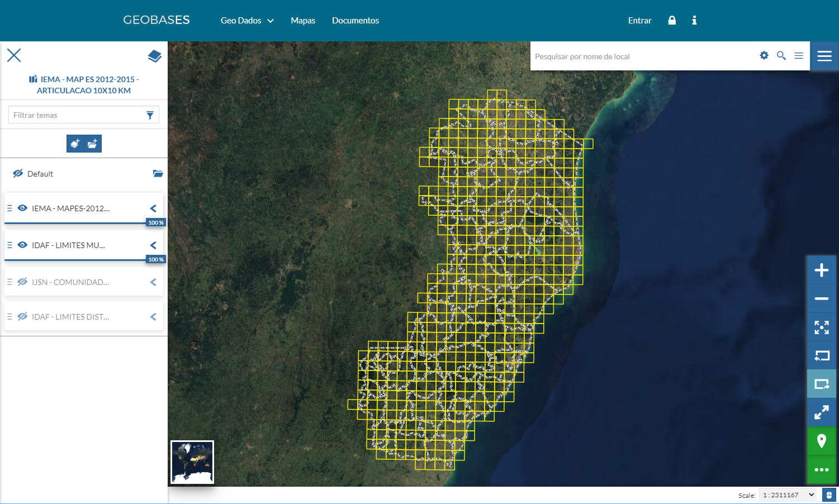
Task: Click the blue hamburger menu button
Action: (824, 56)
